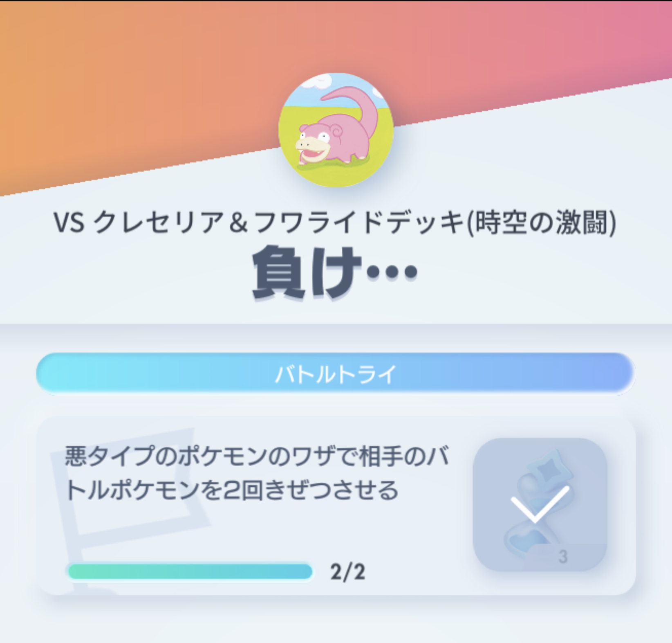Click the (時空の激闘) expansion name
The width and height of the screenshot is (672, 643).
coord(542,223)
